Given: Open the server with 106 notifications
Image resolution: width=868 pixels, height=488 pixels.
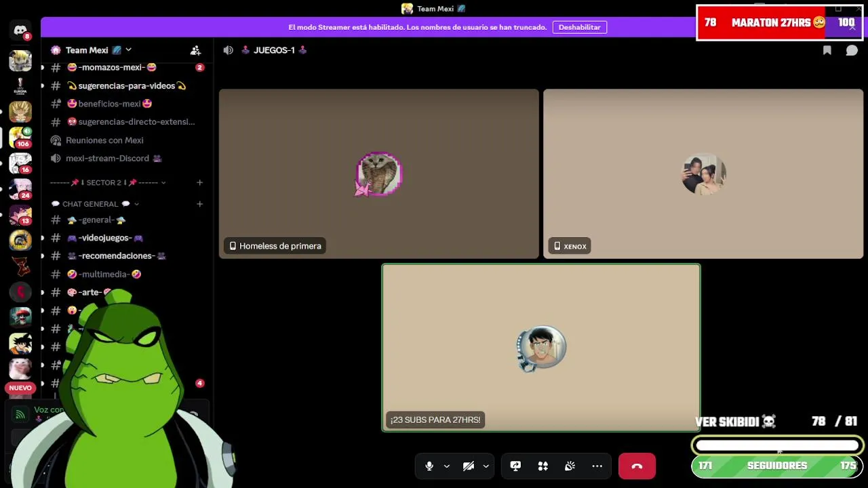Looking at the screenshot, I should click(20, 137).
